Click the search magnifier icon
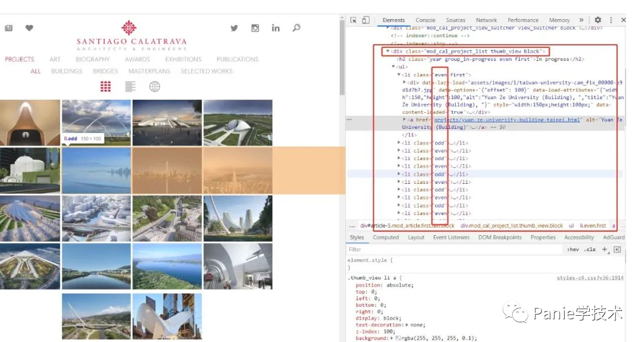 tap(296, 28)
